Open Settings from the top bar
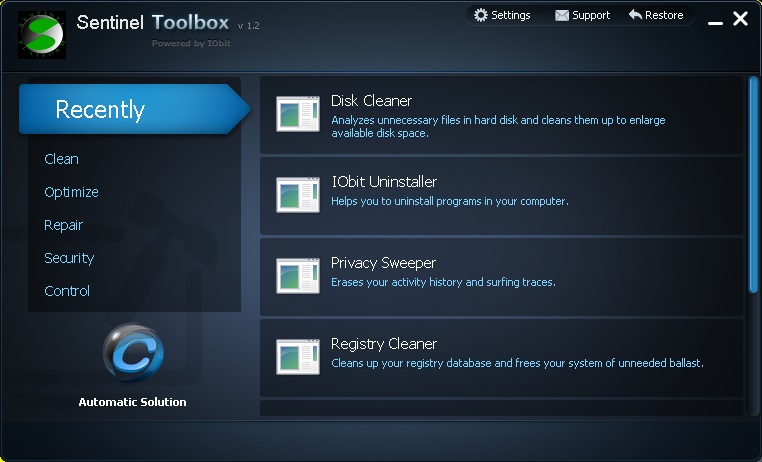 511,15
